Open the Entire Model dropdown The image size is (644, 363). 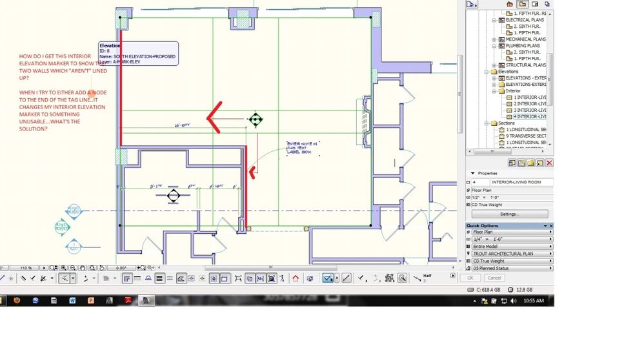click(x=512, y=247)
